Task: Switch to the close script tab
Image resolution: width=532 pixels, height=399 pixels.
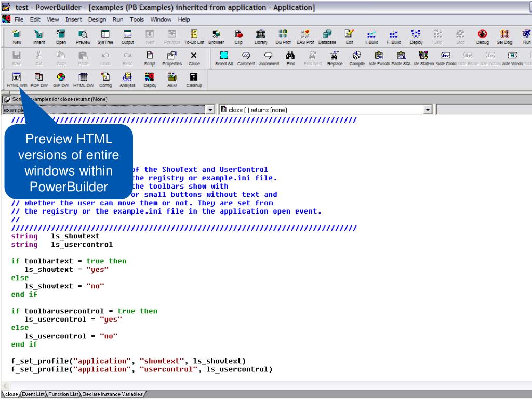Action: point(11,394)
